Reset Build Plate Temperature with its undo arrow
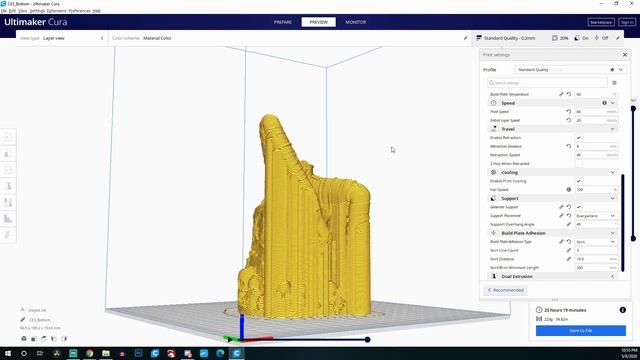Image resolution: width=640 pixels, height=360 pixels. point(569,94)
